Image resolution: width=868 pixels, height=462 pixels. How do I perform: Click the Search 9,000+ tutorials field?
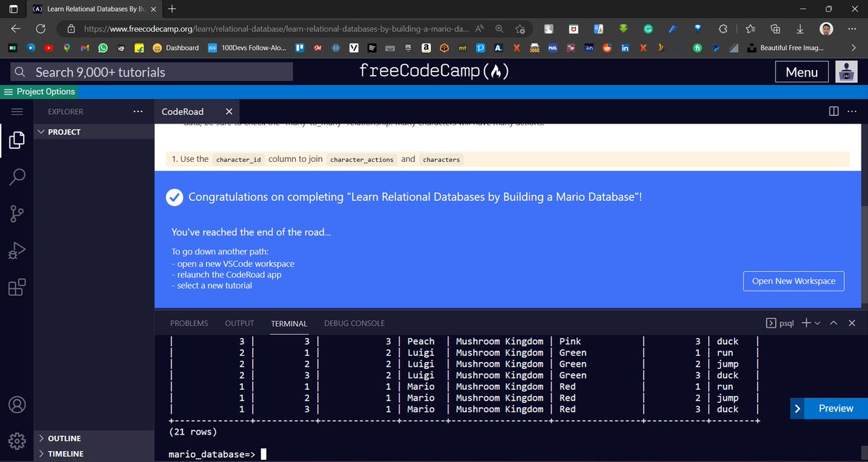(x=152, y=72)
